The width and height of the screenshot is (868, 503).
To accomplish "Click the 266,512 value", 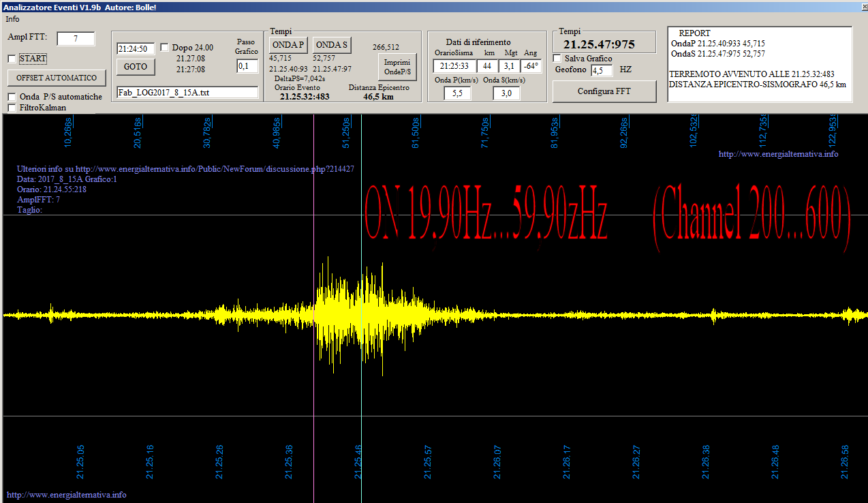I will click(386, 47).
